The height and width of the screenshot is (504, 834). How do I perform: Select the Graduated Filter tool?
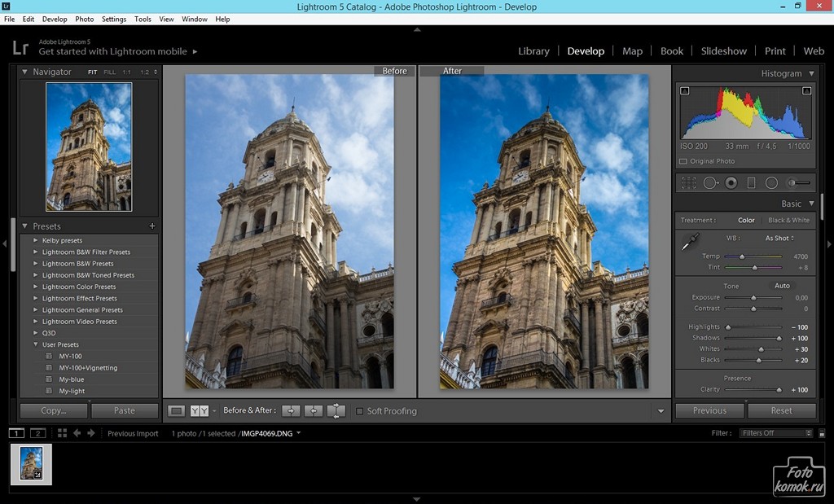[x=751, y=183]
